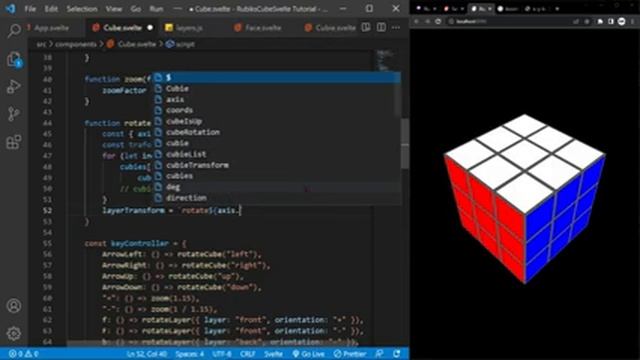Expand the overflow menu ellipsis in menu bar
Viewport: 640px width, 360px height.
pyautogui.click(x=178, y=9)
